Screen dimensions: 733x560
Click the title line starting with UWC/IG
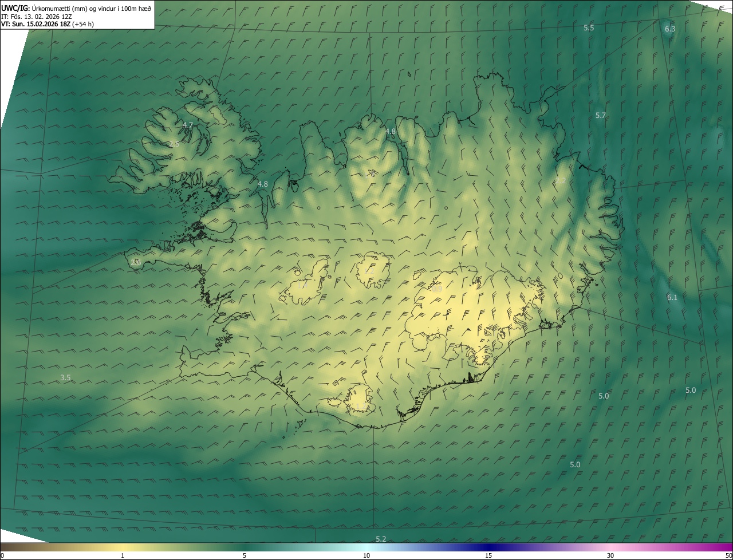click(76, 8)
